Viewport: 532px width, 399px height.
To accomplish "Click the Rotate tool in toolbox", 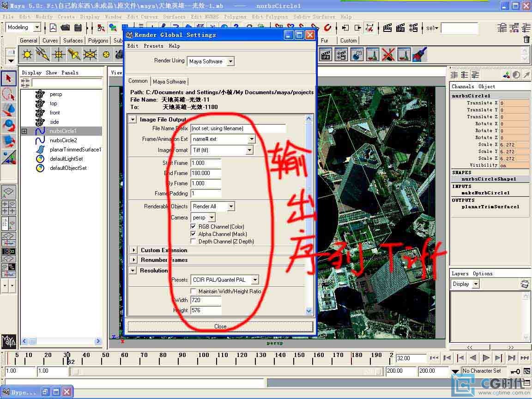I will 8,125.
